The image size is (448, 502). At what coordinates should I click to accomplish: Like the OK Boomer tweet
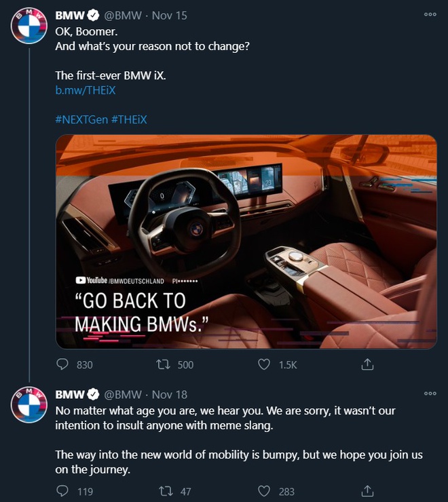point(265,364)
